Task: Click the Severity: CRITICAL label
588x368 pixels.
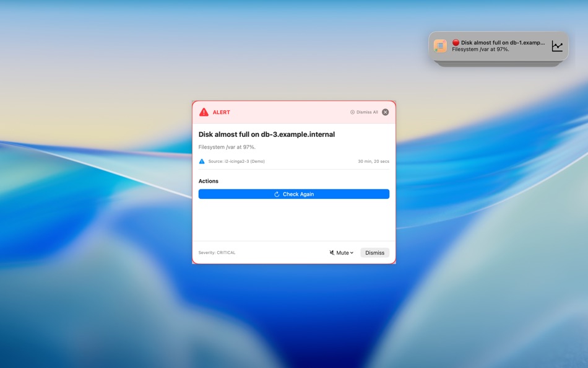Action: (217, 252)
